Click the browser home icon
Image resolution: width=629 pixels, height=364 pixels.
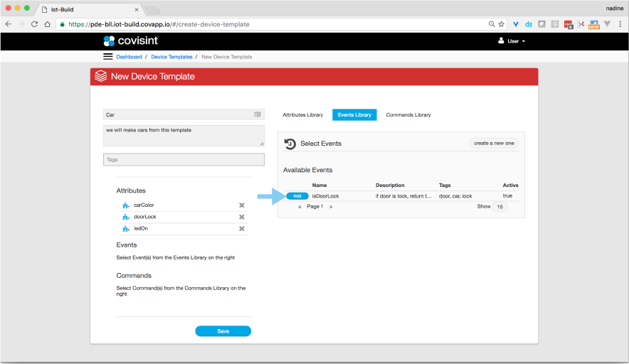tap(48, 23)
